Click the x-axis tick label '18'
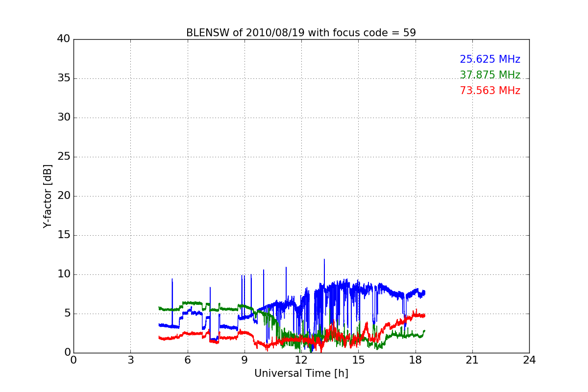Image resolution: width=588 pixels, height=392 pixels. pos(415,360)
